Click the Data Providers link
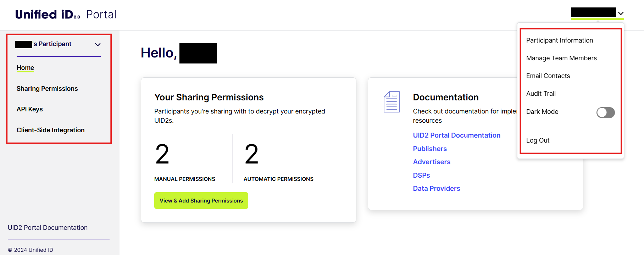 click(436, 189)
